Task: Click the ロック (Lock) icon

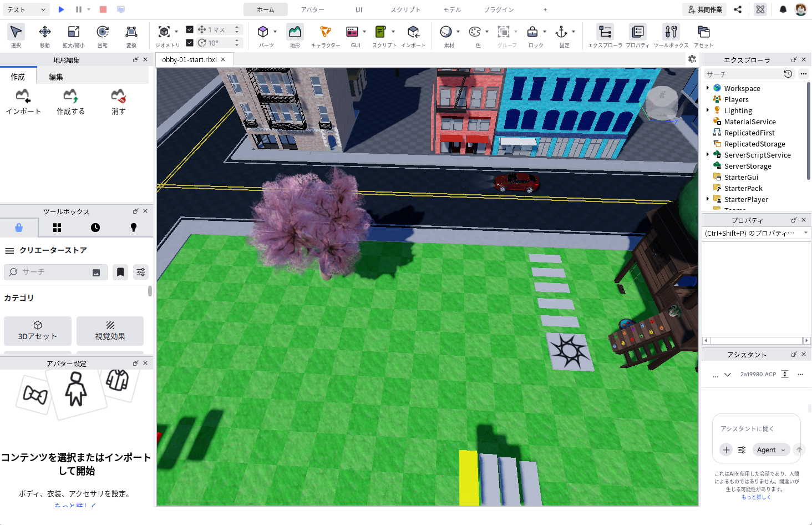Action: coord(532,32)
